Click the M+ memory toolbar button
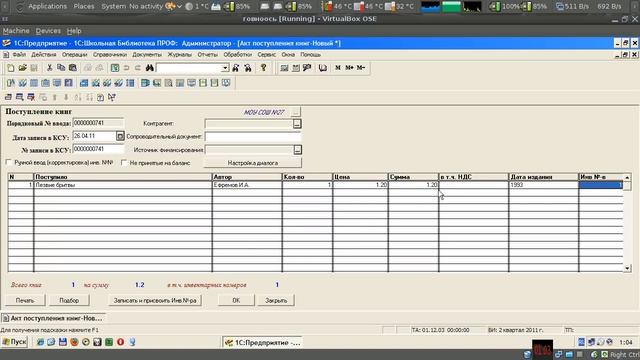The width and height of the screenshot is (640, 360). point(349,68)
